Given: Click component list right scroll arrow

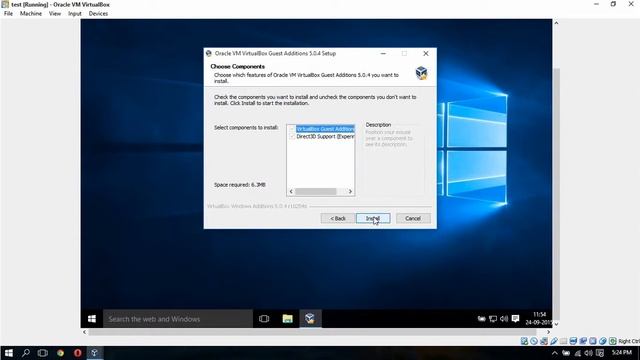Looking at the screenshot, I should click(x=350, y=191).
